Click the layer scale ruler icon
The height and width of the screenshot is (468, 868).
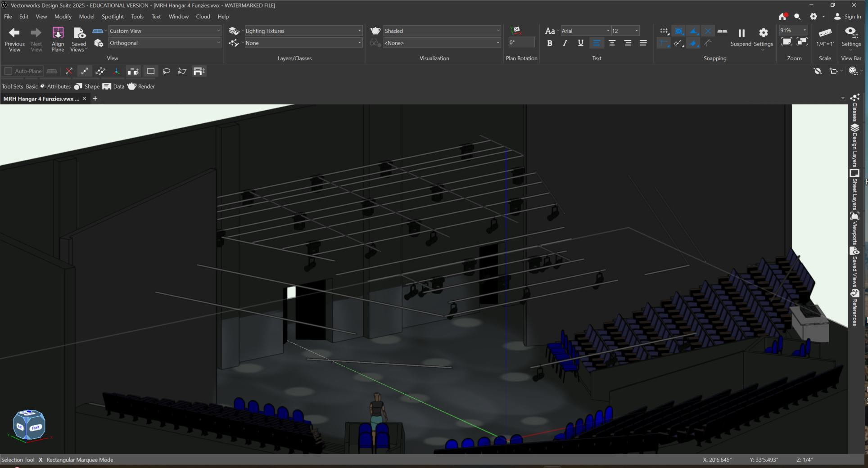[x=825, y=33]
